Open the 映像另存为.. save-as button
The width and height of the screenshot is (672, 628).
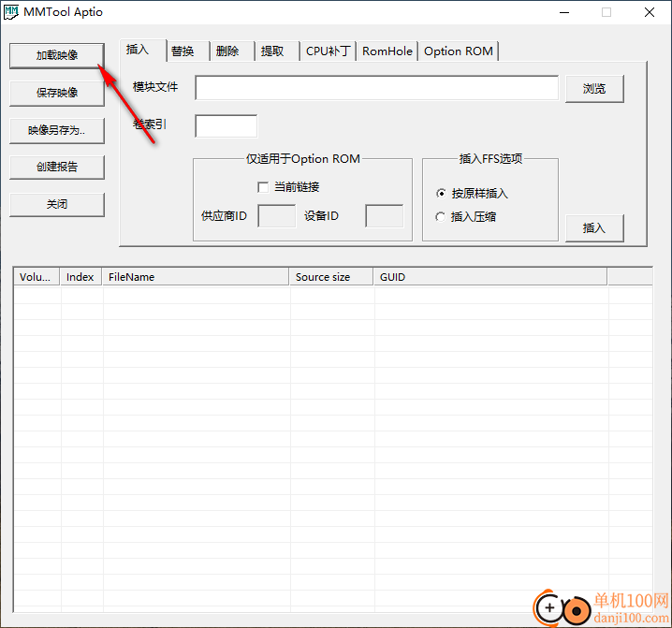click(56, 130)
